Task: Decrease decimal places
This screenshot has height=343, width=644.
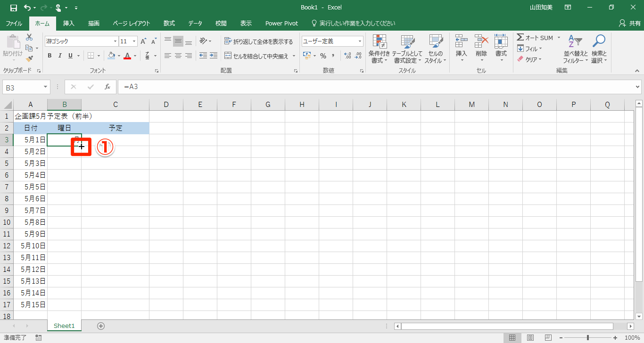Action: click(x=358, y=56)
